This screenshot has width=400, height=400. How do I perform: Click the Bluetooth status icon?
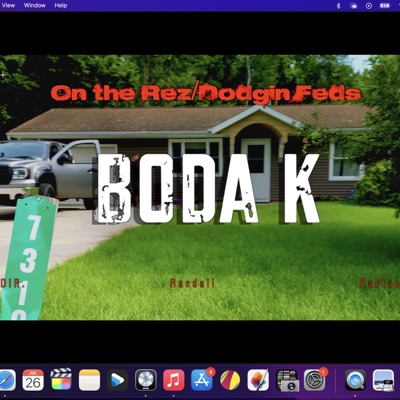click(x=338, y=5)
